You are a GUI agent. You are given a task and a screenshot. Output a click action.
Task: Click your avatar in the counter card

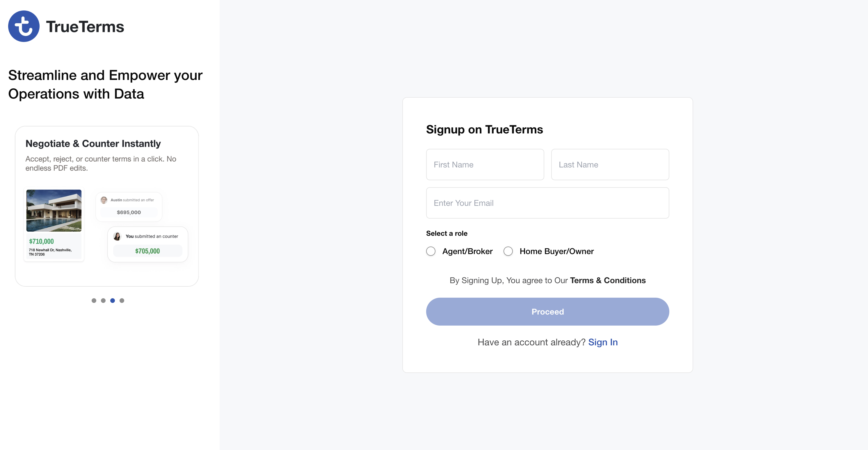117,236
